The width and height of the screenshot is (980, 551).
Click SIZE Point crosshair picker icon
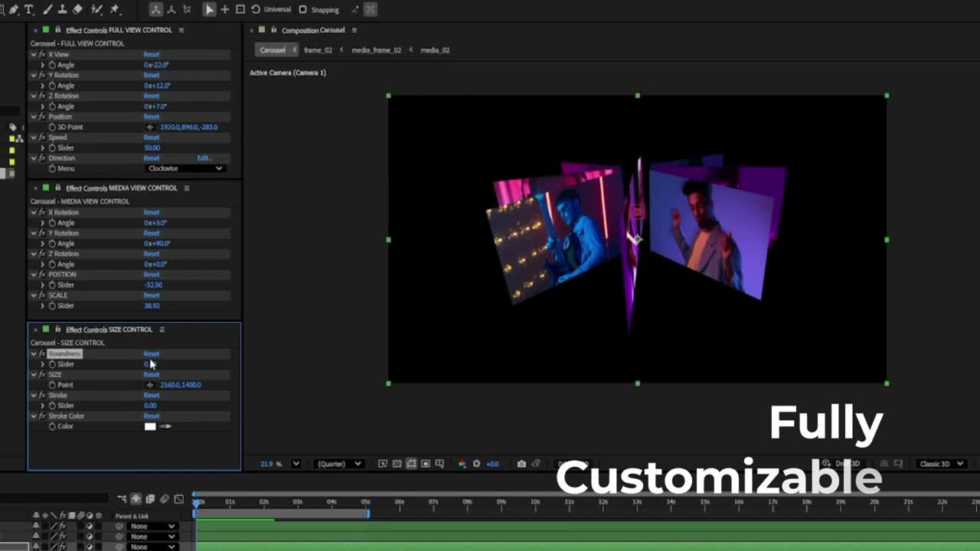pyautogui.click(x=150, y=385)
